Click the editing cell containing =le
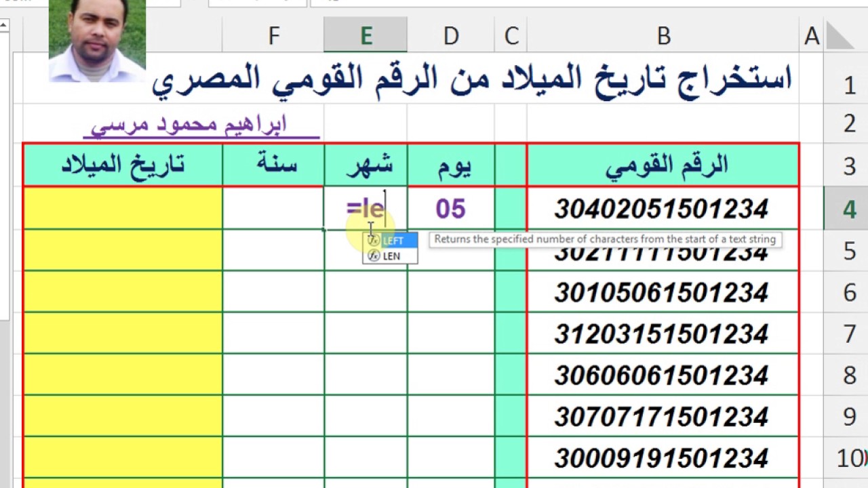This screenshot has height=488, width=868. 366,209
